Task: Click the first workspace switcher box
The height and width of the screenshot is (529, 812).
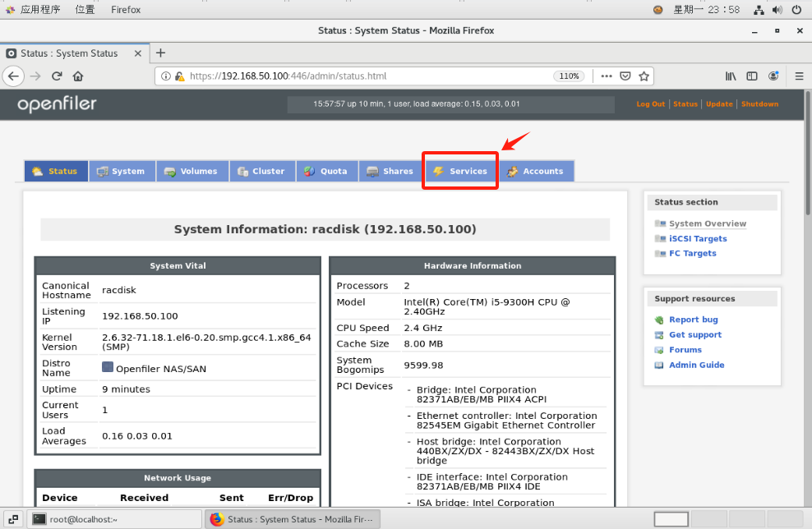Action: click(x=671, y=519)
